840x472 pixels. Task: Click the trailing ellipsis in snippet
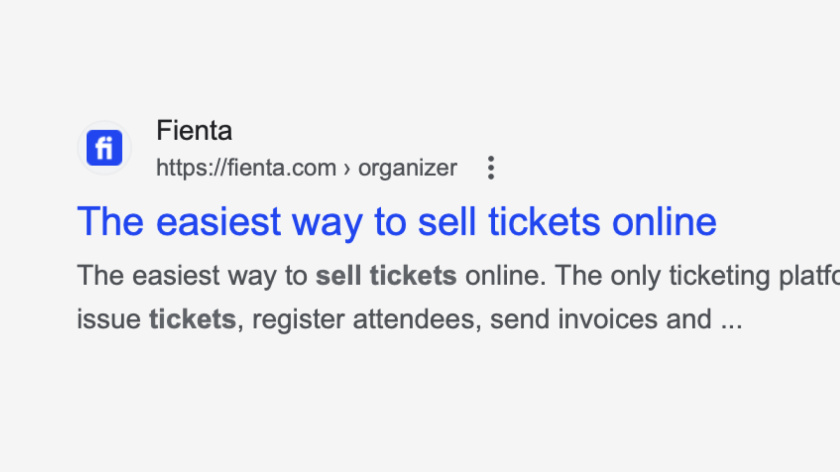pos(730,322)
